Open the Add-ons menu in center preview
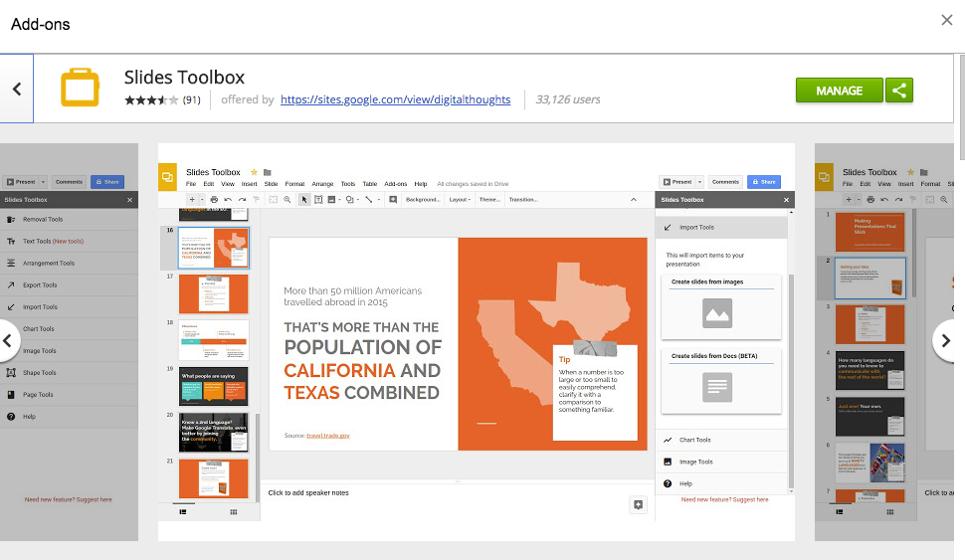965x560 pixels. click(x=396, y=184)
